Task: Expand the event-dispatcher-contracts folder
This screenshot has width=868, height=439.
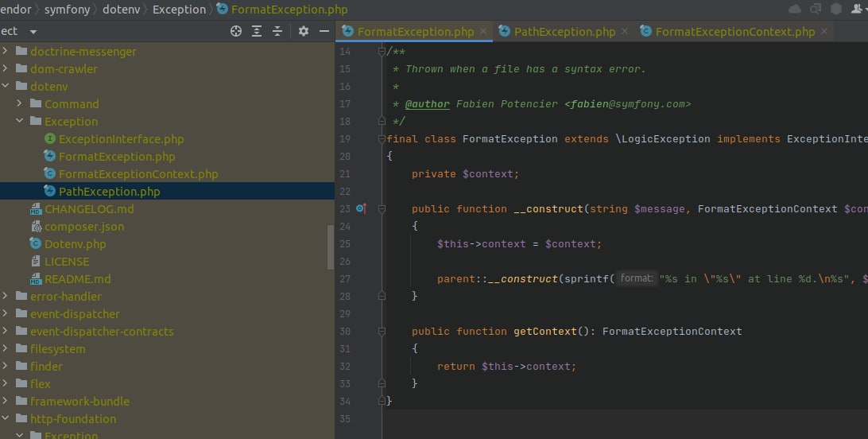Action: (x=5, y=331)
